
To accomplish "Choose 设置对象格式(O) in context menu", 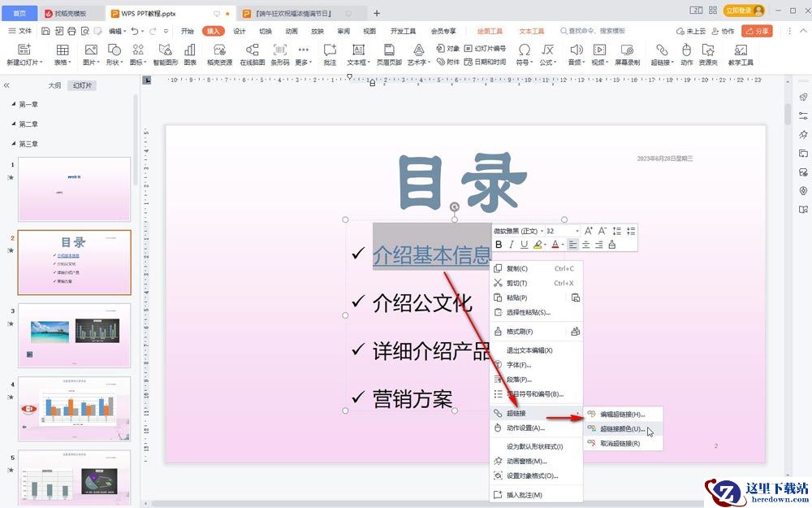I will coord(536,475).
